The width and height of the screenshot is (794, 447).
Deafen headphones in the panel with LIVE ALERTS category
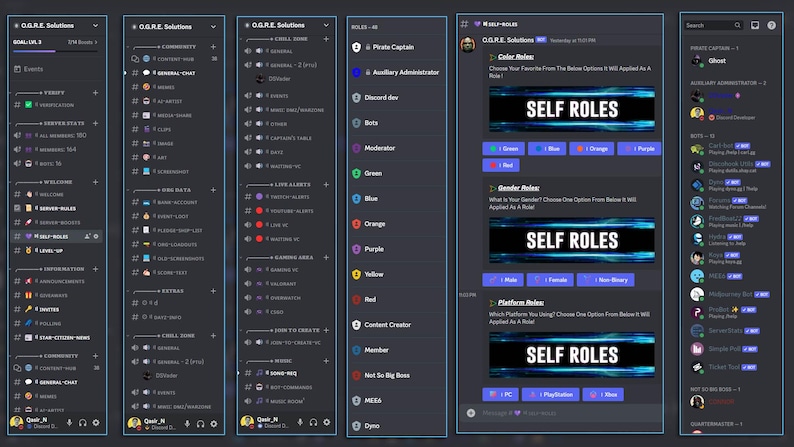313,422
